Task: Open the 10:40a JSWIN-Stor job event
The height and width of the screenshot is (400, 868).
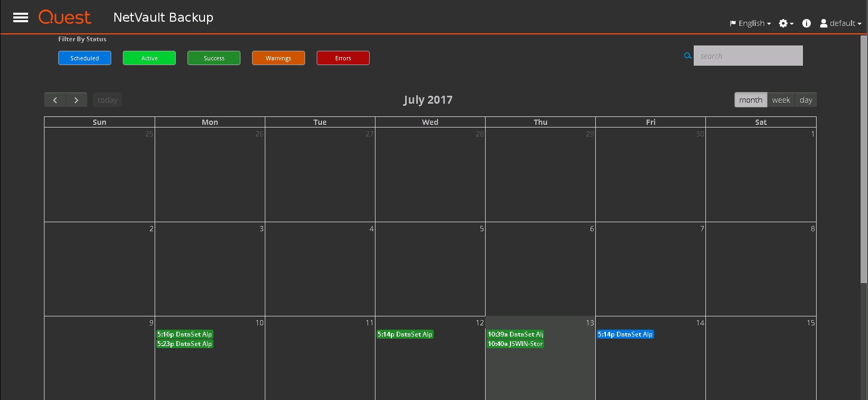Action: pyautogui.click(x=515, y=344)
